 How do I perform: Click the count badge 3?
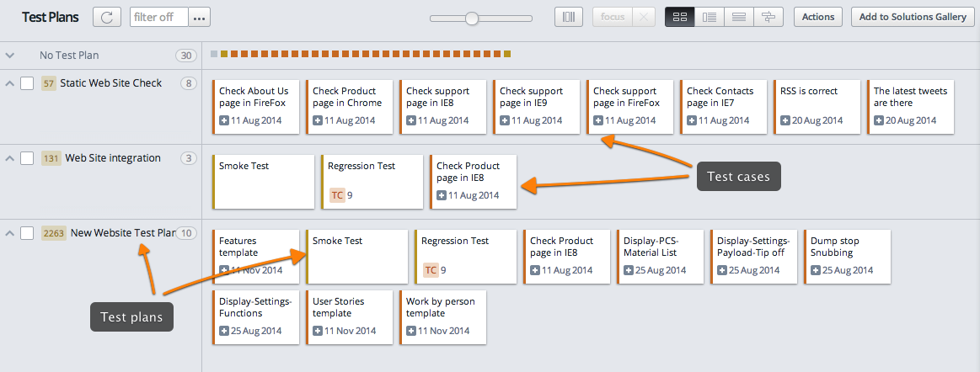(x=188, y=158)
